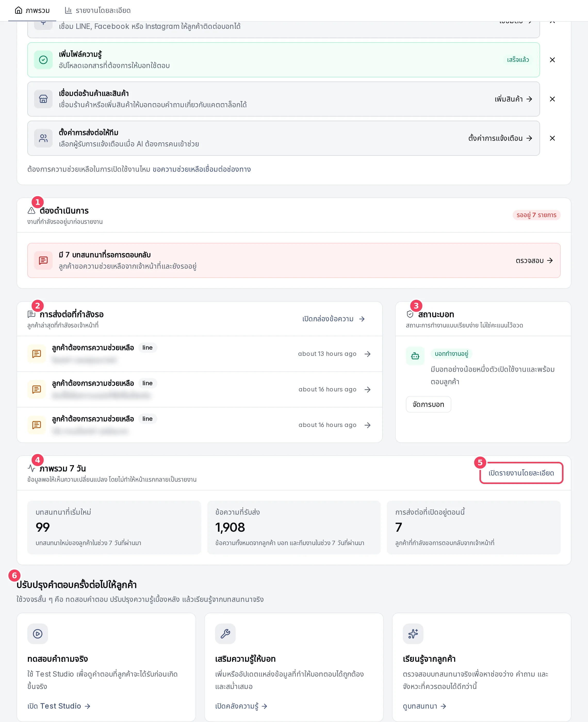Dismiss the เชื่อมต่อร้านค้าและสินค้า checklist item
Viewport: 588px width, 722px height.
pos(552,99)
